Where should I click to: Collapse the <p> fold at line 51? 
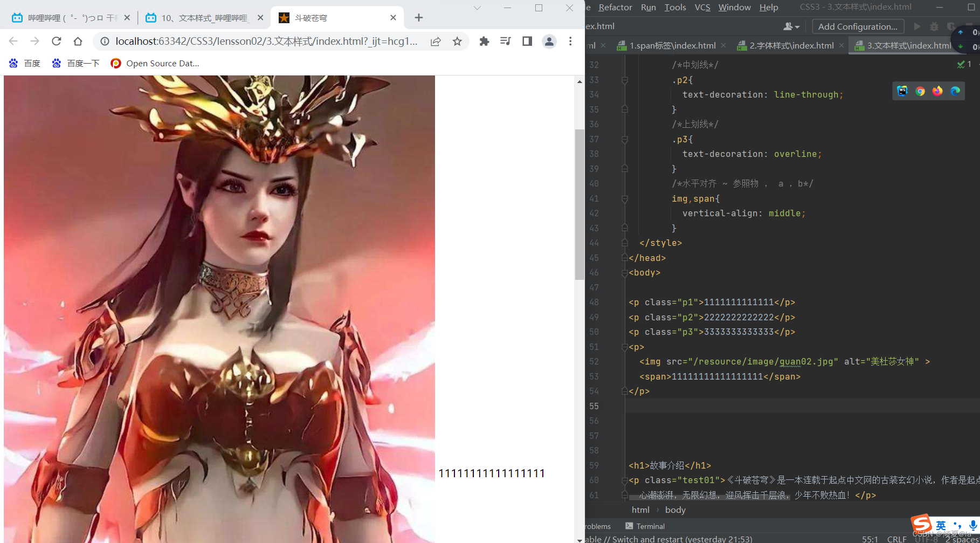pos(625,347)
